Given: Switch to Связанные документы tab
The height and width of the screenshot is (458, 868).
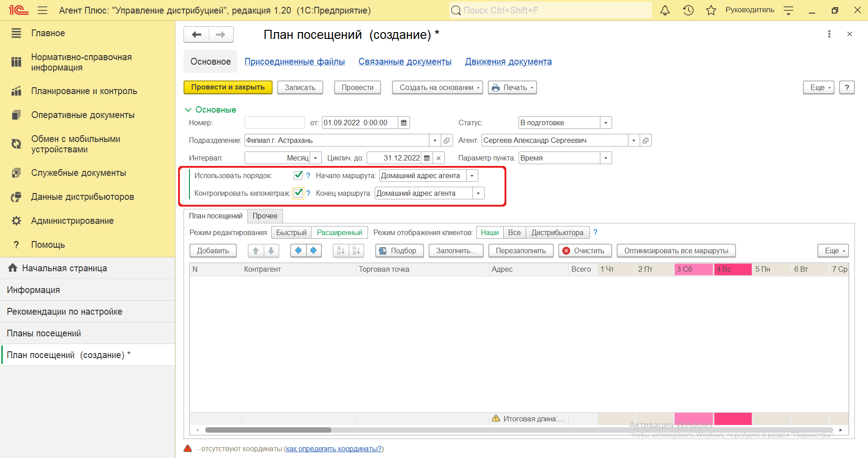Looking at the screenshot, I should click(x=405, y=61).
